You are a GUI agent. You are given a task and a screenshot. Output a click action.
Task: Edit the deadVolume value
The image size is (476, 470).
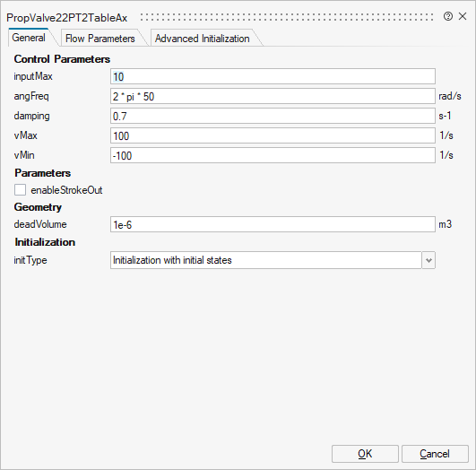273,224
